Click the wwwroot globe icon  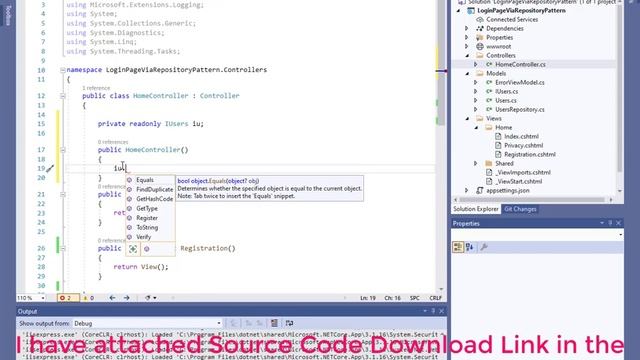pyautogui.click(x=480, y=47)
